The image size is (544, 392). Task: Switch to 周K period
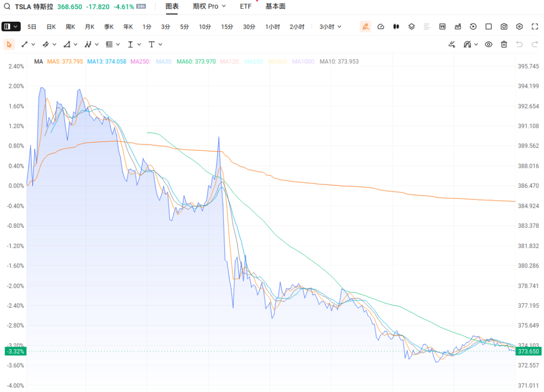(x=71, y=27)
